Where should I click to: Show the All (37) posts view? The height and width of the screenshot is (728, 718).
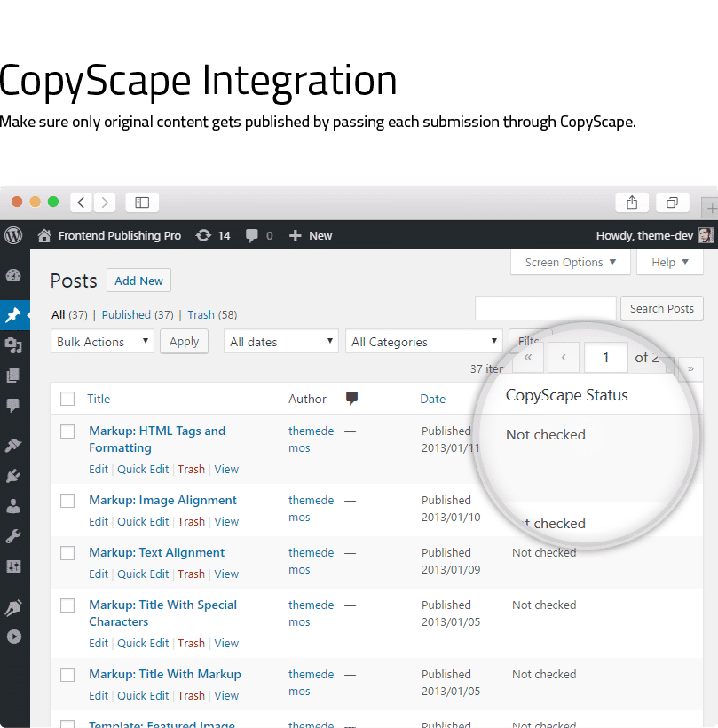click(69, 315)
